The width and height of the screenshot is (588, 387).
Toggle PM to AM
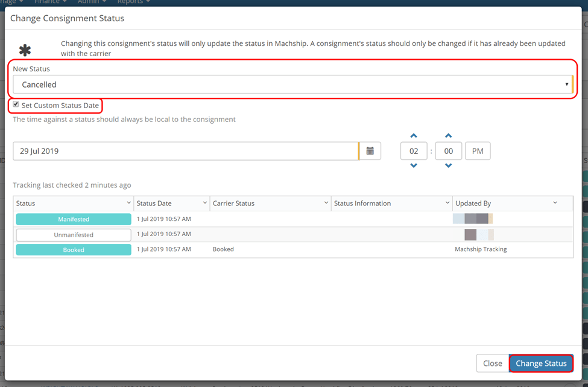click(x=477, y=151)
